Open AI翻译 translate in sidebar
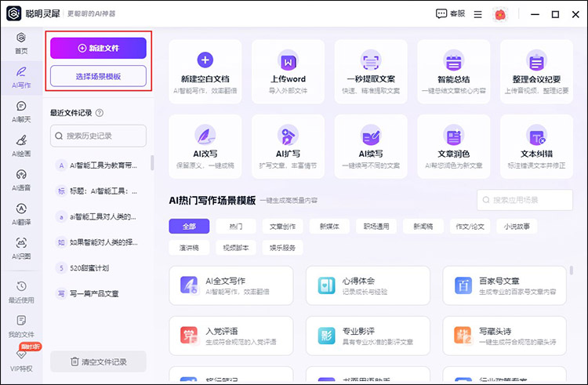588x385 pixels. (x=21, y=215)
